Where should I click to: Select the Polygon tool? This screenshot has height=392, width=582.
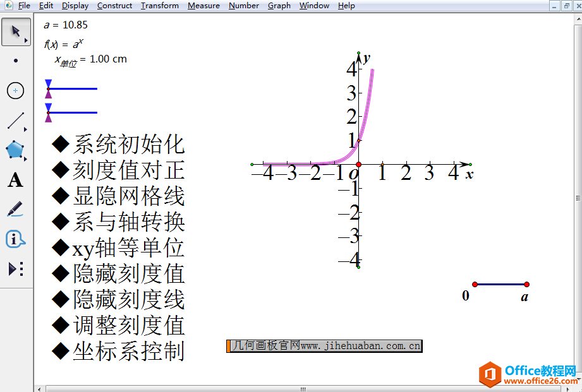click(16, 150)
